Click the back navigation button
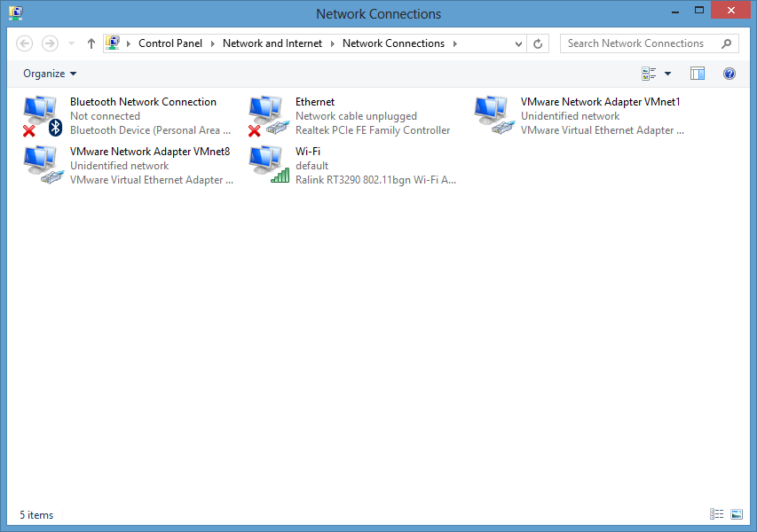 (24, 43)
